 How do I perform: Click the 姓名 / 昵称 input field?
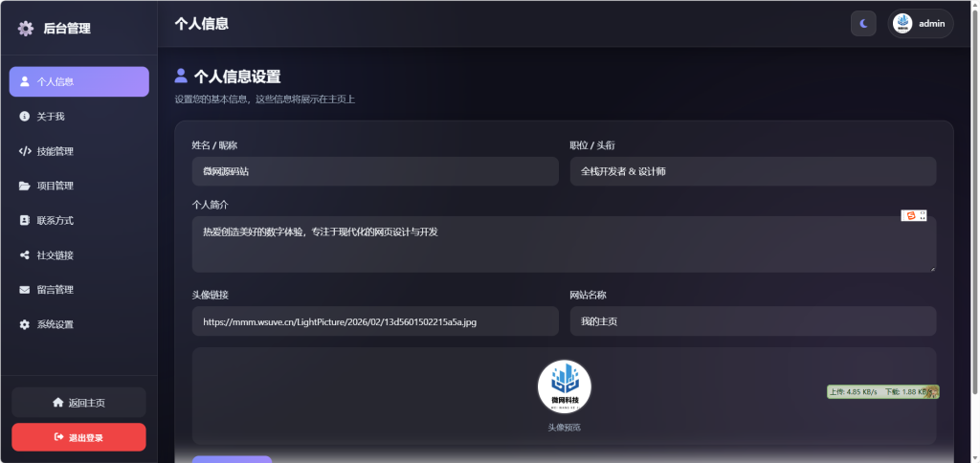375,171
